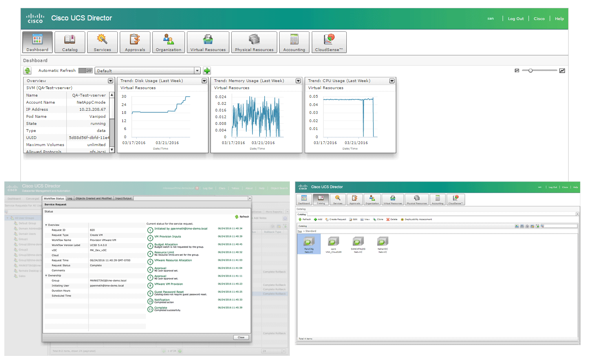
Task: Click the Close button in Service Request dialog
Action: coord(241,337)
